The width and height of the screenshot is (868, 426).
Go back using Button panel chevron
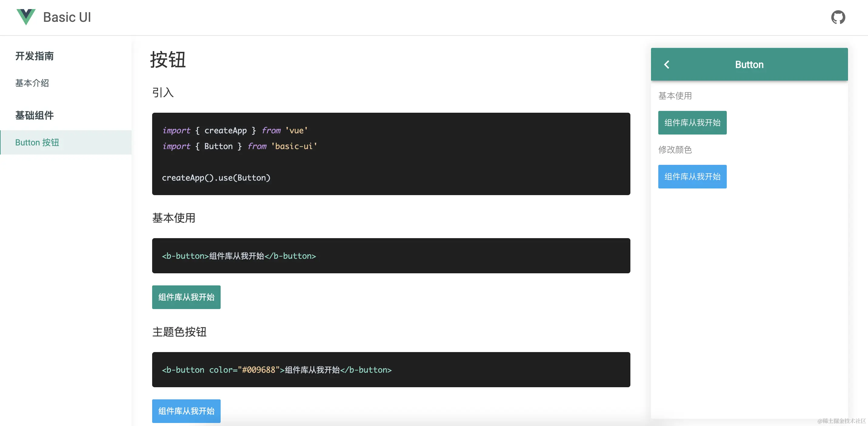[666, 64]
